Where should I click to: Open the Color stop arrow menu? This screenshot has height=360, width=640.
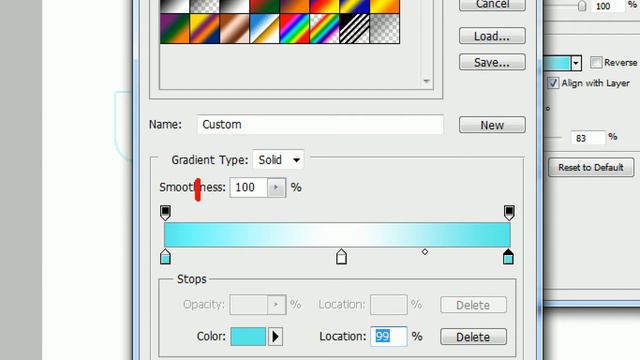click(x=276, y=337)
